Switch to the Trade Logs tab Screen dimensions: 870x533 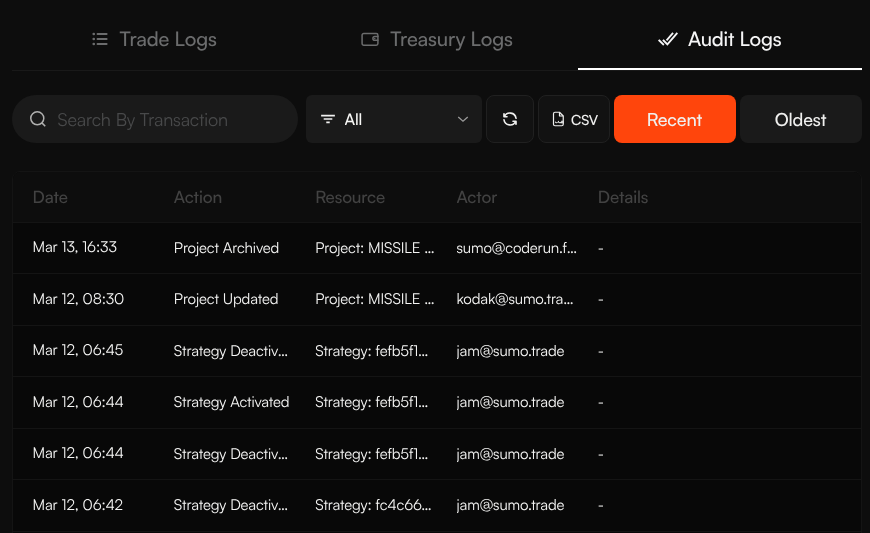[154, 40]
